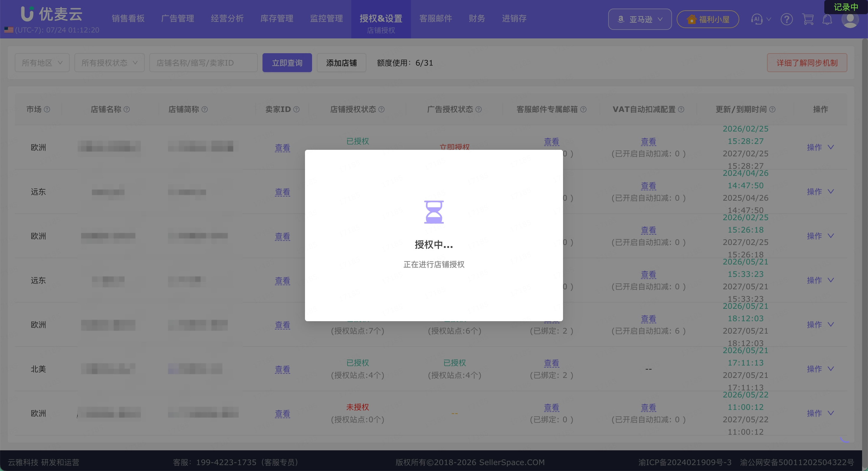Viewport: 868px width, 471px height.
Task: Click 卖家ID 查看 link in first 远东 row
Action: 282,192
